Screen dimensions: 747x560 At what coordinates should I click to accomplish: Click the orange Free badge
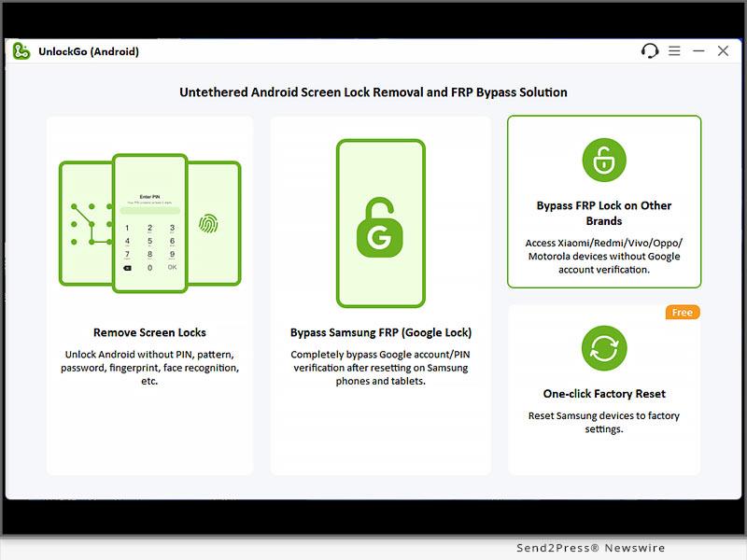[x=683, y=313]
